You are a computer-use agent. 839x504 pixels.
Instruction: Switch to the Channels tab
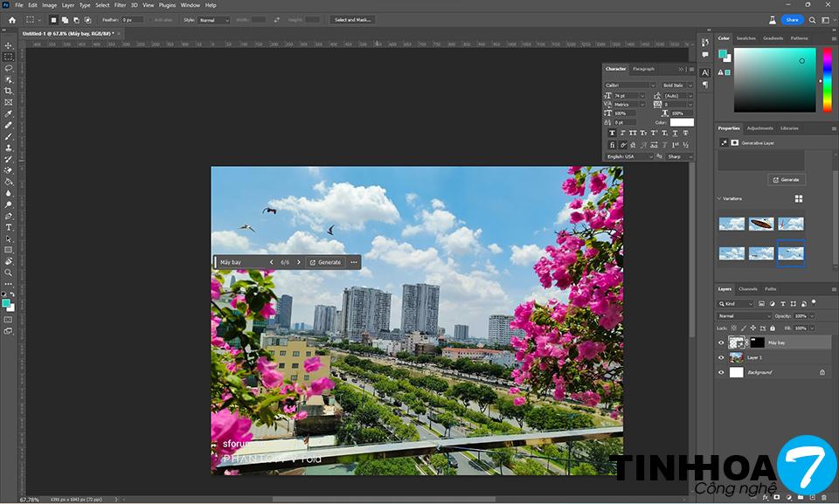[748, 288]
